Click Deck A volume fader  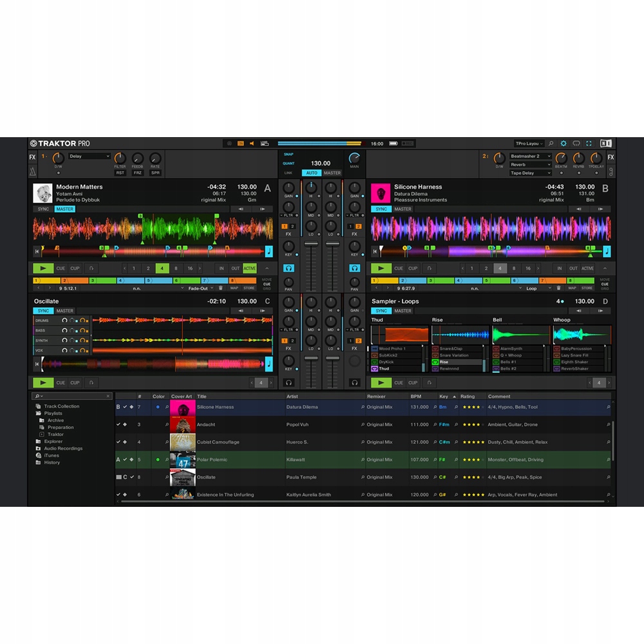pyautogui.click(x=311, y=244)
